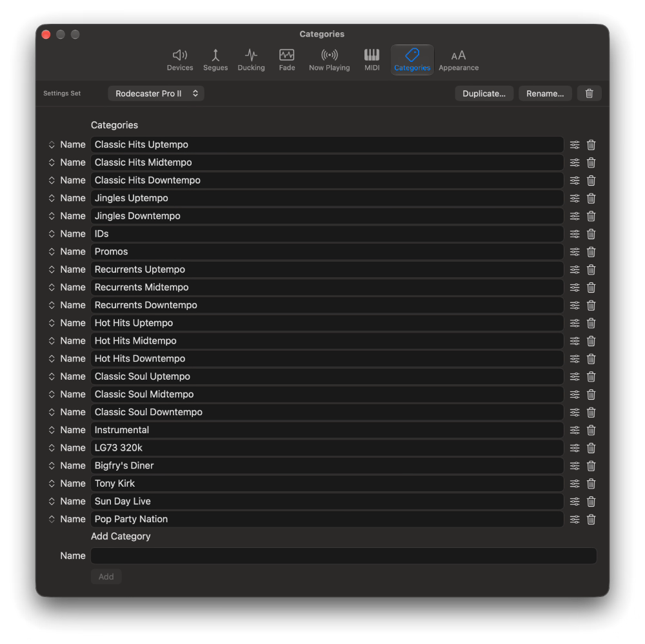Open the Settings Set dropdown Rodecaster Pro II
645x644 pixels.
click(156, 93)
